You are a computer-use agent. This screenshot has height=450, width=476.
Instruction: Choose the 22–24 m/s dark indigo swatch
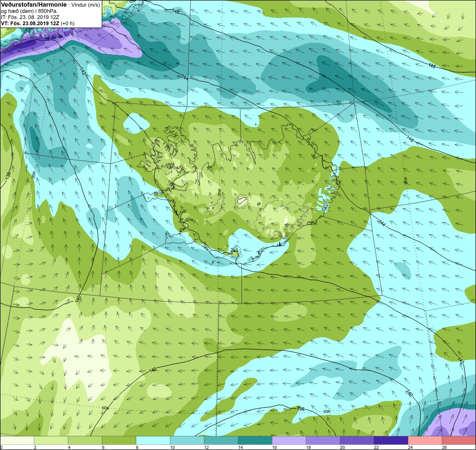[x=391, y=440]
